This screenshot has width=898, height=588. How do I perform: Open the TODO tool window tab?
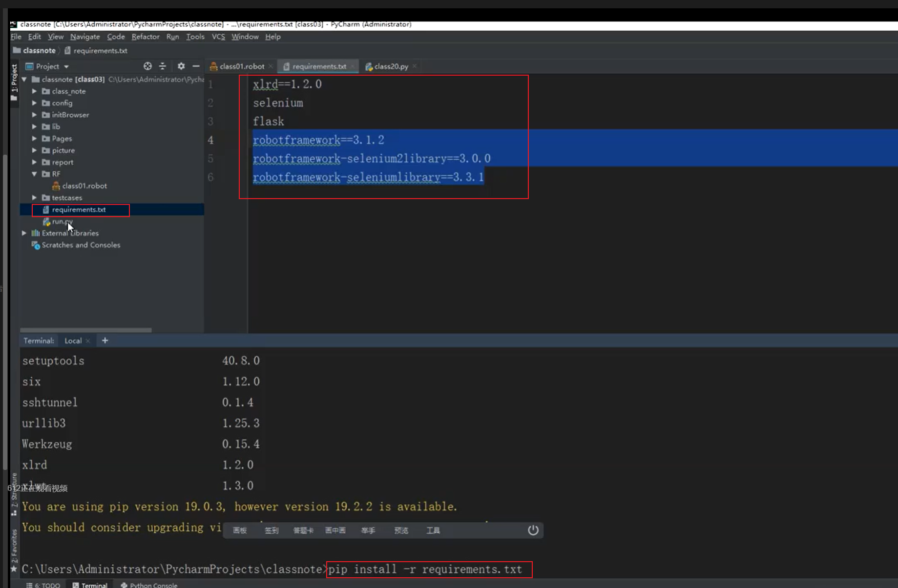(x=43, y=585)
